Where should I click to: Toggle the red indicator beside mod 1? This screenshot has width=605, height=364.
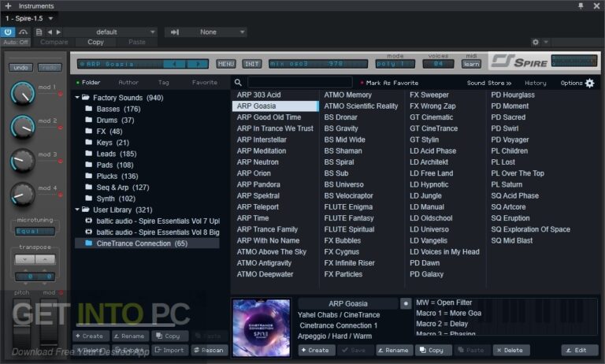pos(60,94)
